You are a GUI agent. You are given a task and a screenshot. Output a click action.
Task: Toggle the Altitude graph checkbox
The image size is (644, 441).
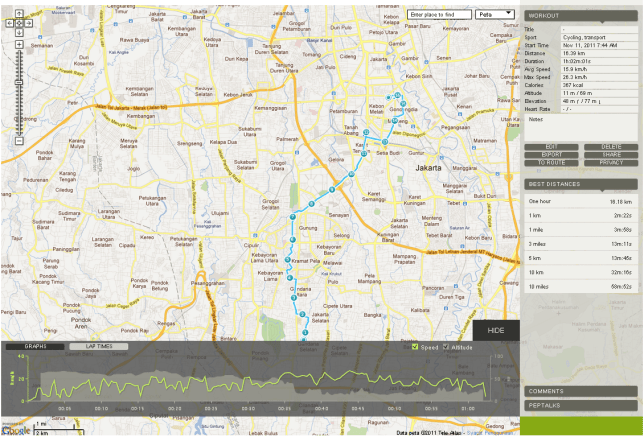tap(446, 347)
